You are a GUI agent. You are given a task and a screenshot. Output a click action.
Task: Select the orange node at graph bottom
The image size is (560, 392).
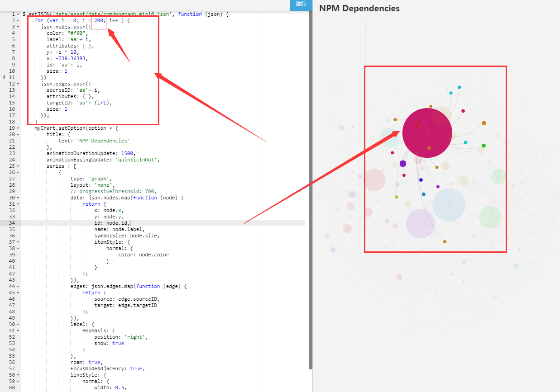point(445,242)
